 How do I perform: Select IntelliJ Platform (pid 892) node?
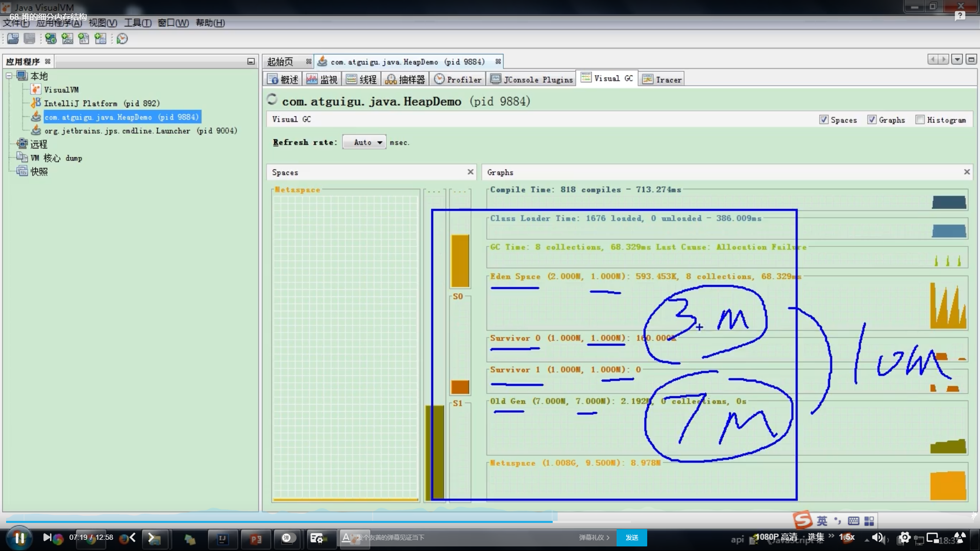[x=102, y=104]
